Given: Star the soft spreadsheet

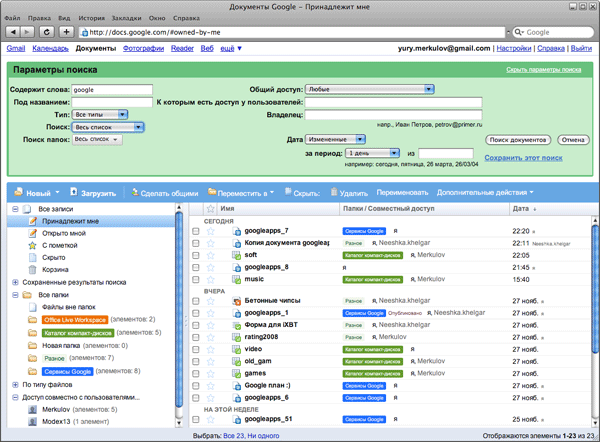Looking at the screenshot, I should [210, 255].
